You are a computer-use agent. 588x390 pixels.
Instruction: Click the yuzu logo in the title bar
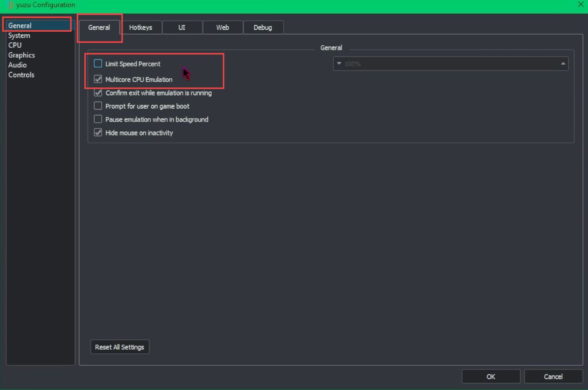11,5
